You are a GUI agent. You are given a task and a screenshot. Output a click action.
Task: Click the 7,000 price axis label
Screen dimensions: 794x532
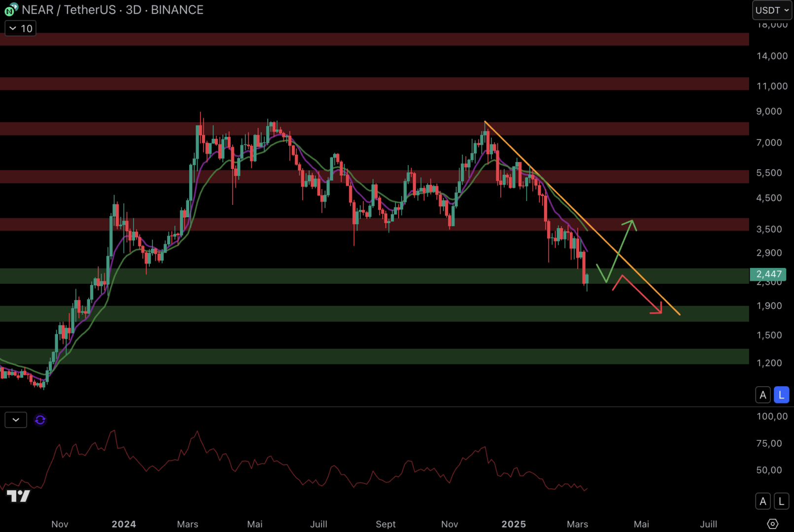click(x=769, y=143)
